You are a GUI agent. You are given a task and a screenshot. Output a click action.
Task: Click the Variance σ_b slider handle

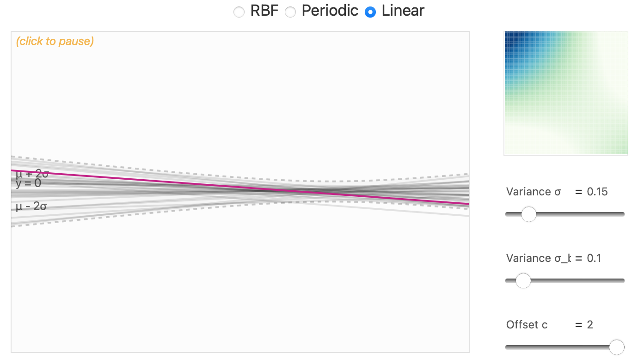click(x=523, y=280)
